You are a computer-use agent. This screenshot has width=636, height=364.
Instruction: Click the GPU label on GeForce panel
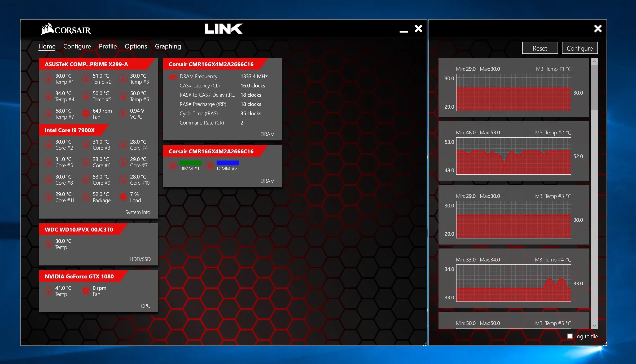145,306
